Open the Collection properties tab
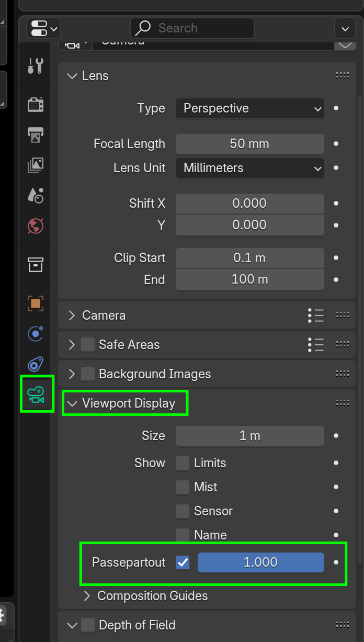The image size is (364, 642). [x=36, y=265]
